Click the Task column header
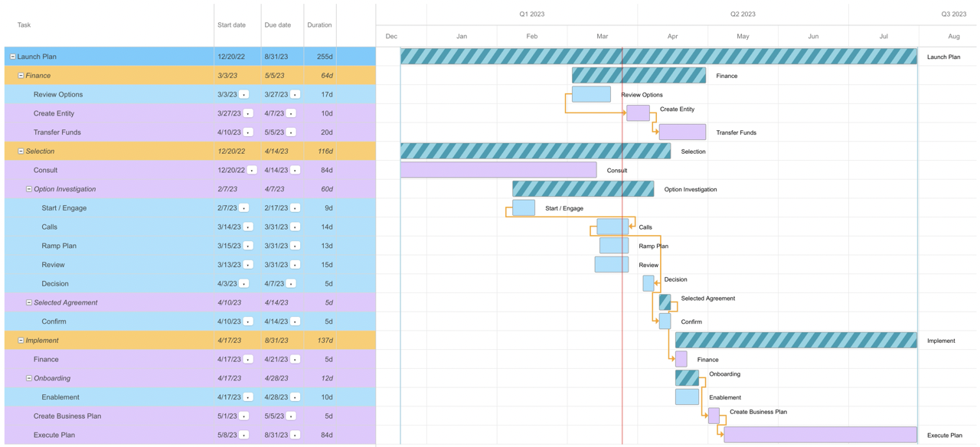980x447 pixels. pos(24,25)
